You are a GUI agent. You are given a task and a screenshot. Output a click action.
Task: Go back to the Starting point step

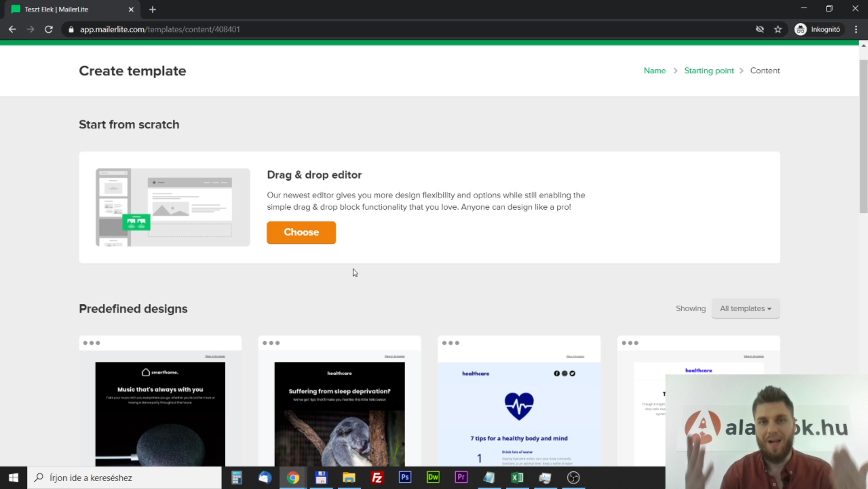click(x=709, y=71)
